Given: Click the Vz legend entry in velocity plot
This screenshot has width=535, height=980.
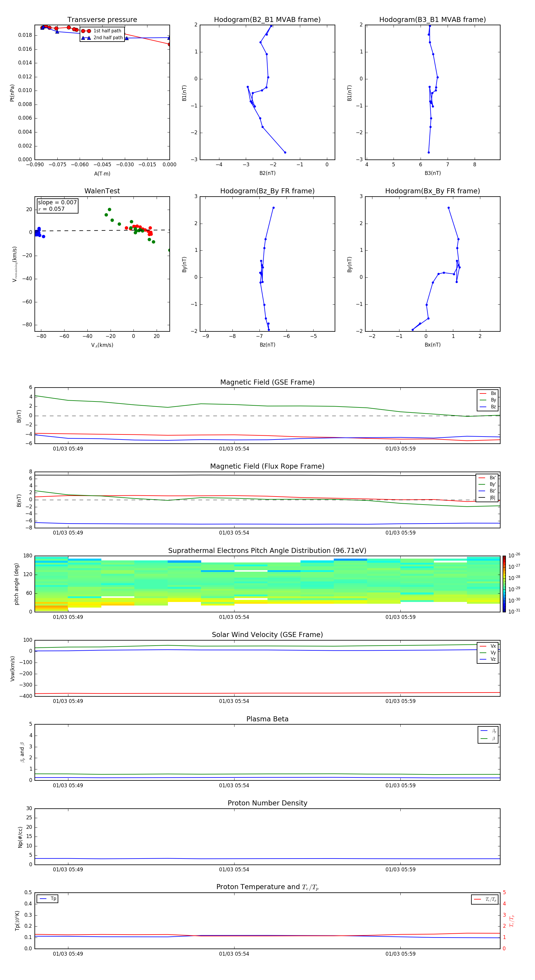Looking at the screenshot, I should point(488,659).
